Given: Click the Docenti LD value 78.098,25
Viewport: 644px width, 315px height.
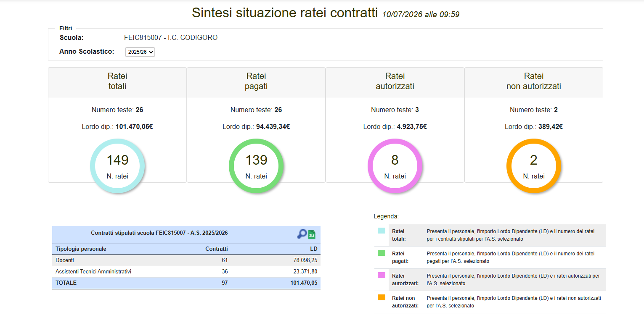Looking at the screenshot, I should (x=305, y=260).
